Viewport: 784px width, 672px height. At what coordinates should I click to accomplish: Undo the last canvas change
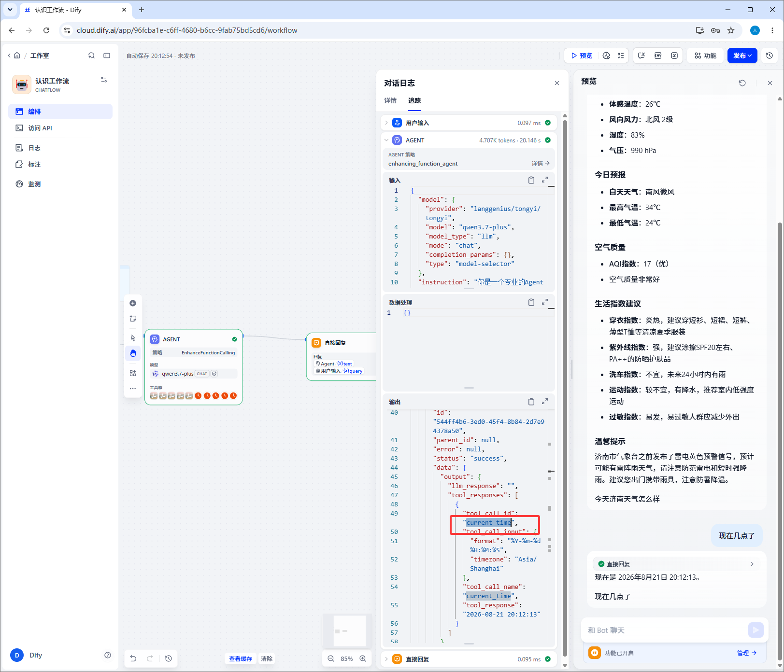tap(133, 658)
